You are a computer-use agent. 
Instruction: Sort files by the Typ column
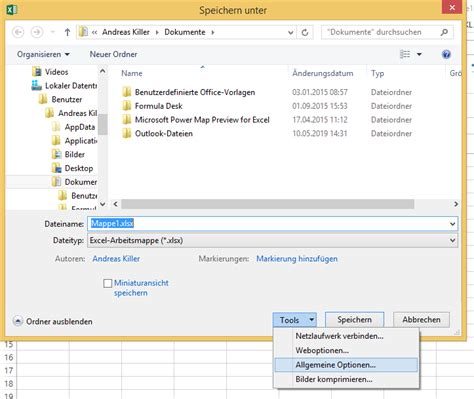pyautogui.click(x=378, y=73)
